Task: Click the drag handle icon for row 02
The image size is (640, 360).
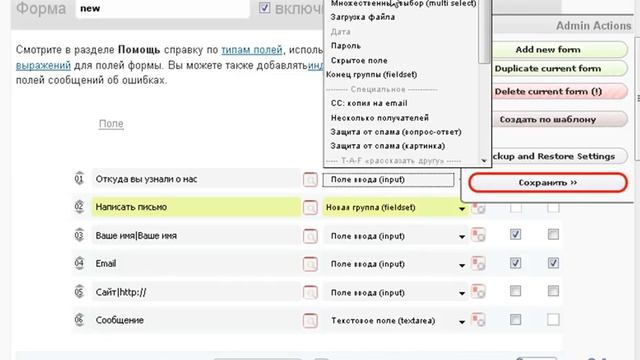Action: [79, 207]
